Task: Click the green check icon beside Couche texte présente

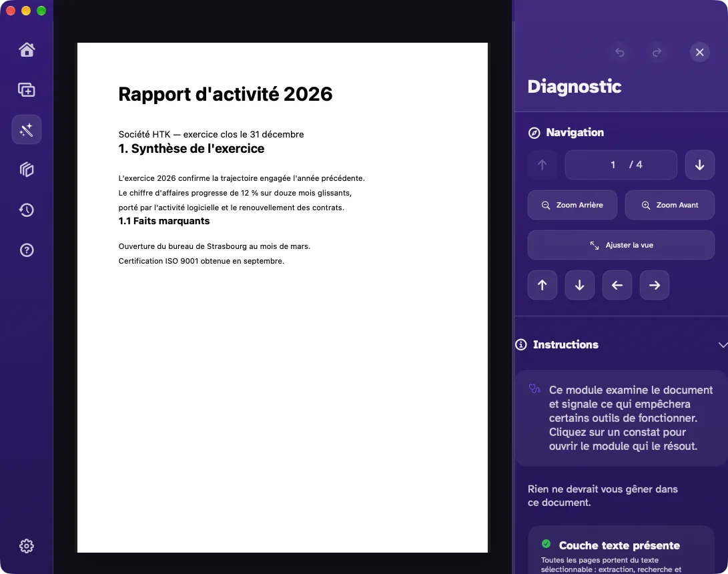Action: [546, 544]
